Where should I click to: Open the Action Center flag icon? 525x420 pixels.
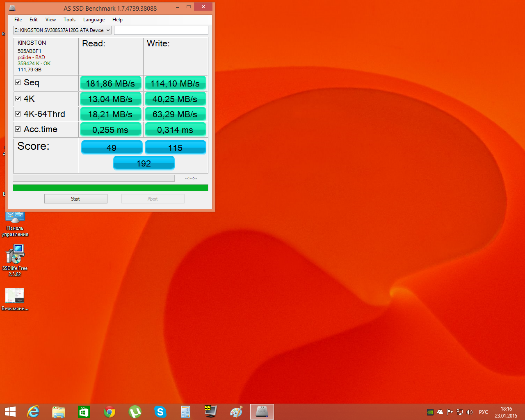click(x=450, y=412)
